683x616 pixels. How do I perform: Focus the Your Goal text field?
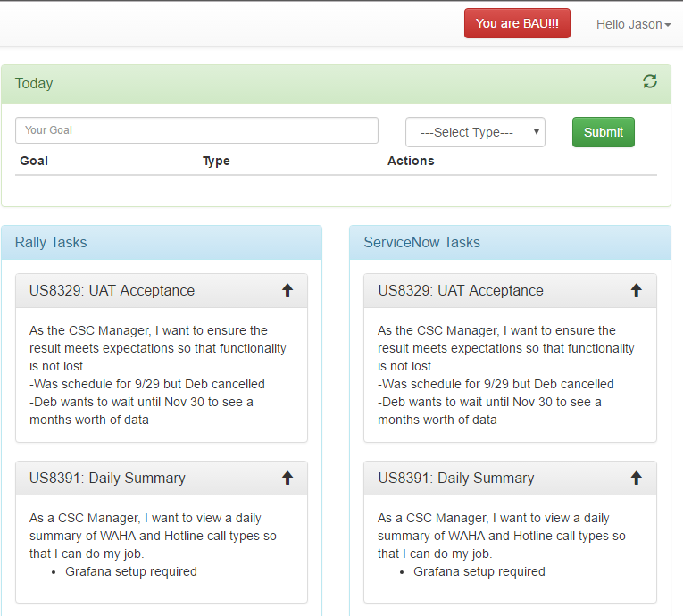coord(196,130)
